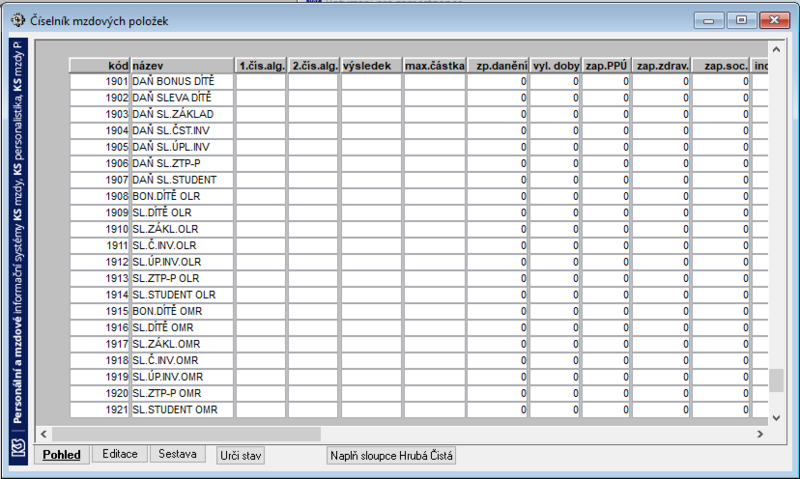Screen dimensions: 800x479
Task: Click the max.částka column header
Action: pos(435,66)
